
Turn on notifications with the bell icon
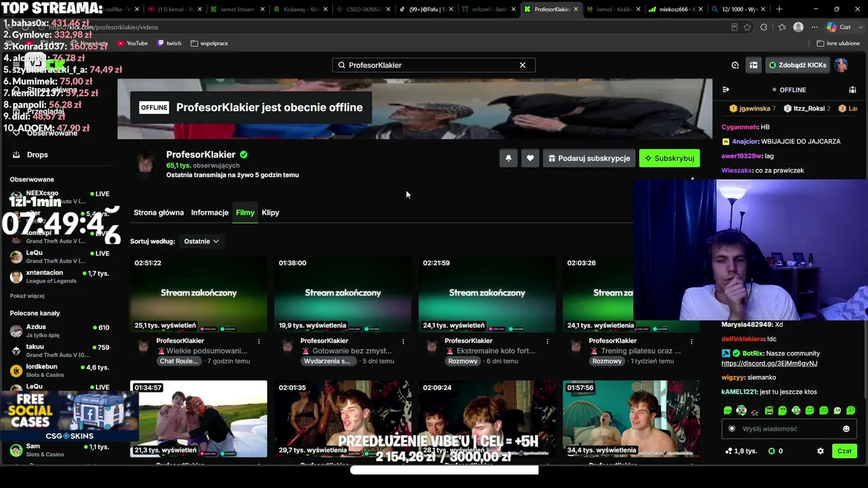pos(509,158)
